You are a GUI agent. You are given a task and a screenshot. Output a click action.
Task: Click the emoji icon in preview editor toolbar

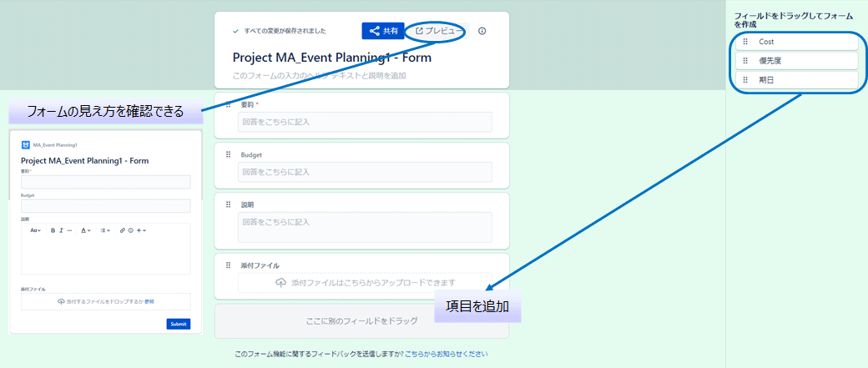click(131, 229)
